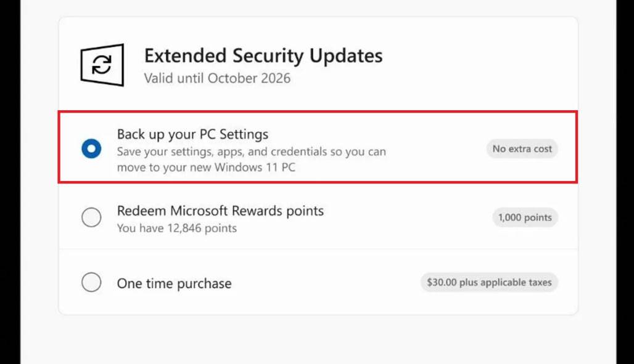
Task: Click the 1,000 points badge
Action: point(525,217)
